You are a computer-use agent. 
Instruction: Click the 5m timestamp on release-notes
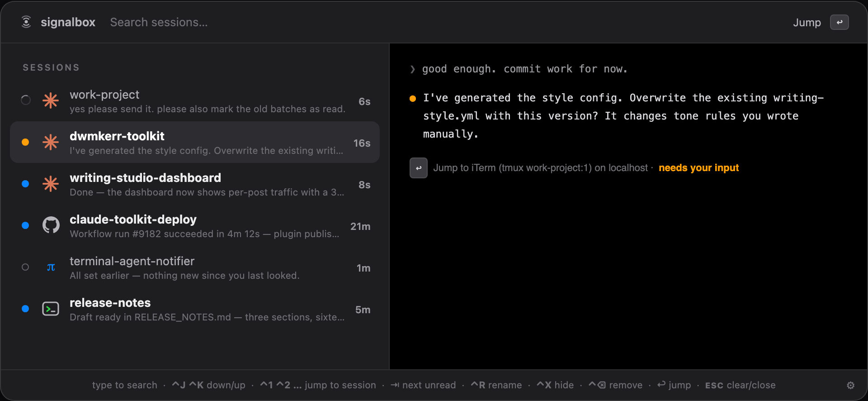click(363, 310)
